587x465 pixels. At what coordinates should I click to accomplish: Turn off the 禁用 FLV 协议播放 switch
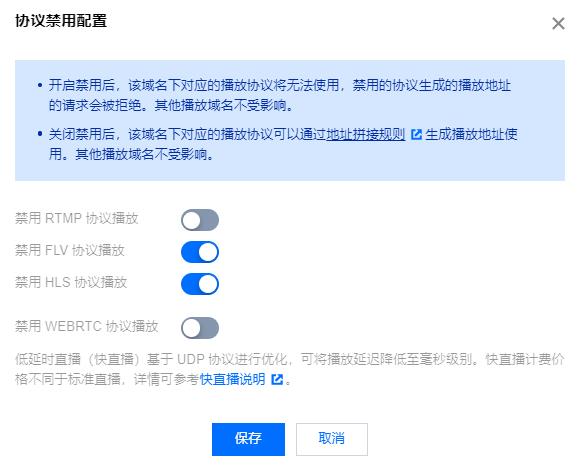click(200, 252)
